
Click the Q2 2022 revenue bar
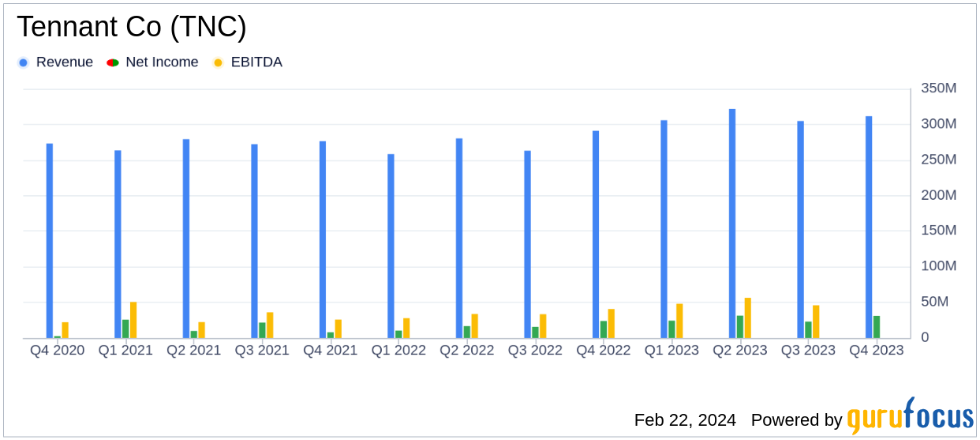(459, 239)
